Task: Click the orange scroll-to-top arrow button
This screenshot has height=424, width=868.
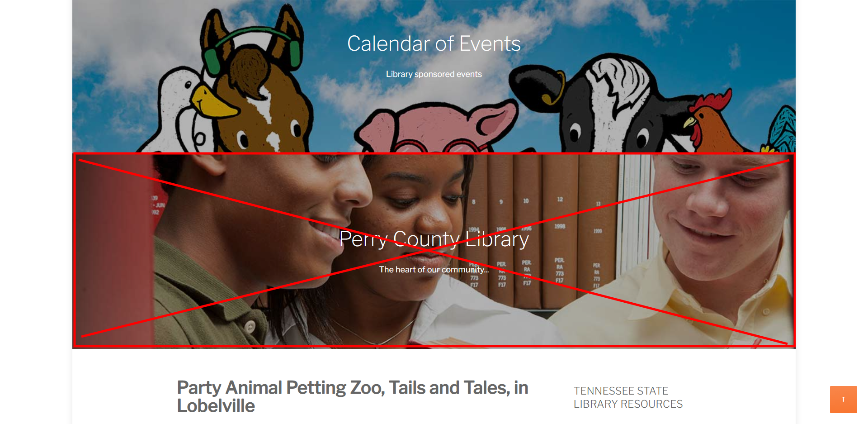Action: (x=843, y=399)
